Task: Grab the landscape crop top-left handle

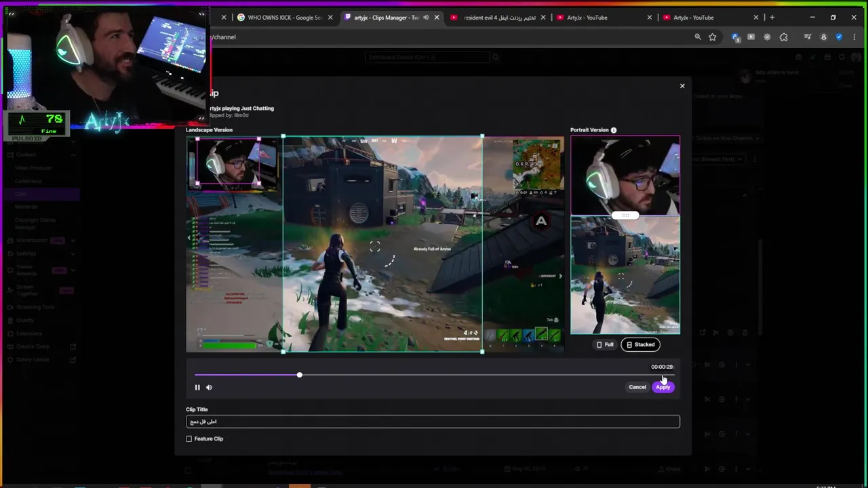Action: pyautogui.click(x=283, y=137)
